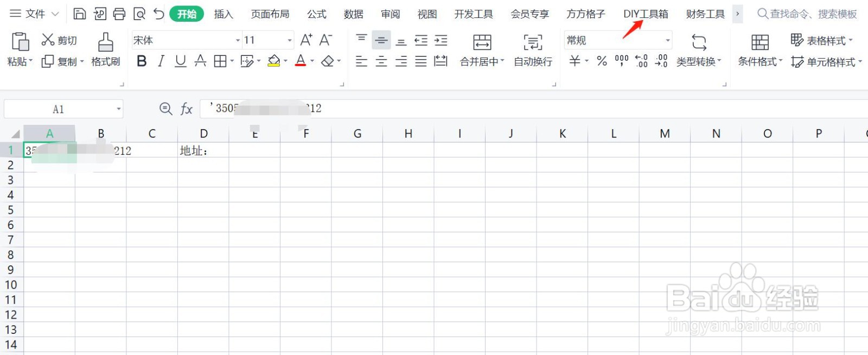This screenshot has width=868, height=355.
Task: Switch to 页面布局 Page Layout tab
Action: 270,14
